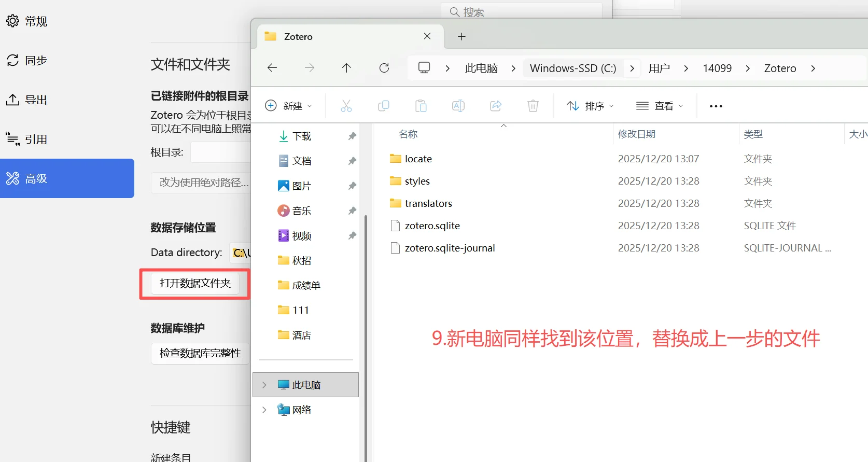Click the Copy icon in toolbar
Image resolution: width=868 pixels, height=462 pixels.
(x=384, y=106)
